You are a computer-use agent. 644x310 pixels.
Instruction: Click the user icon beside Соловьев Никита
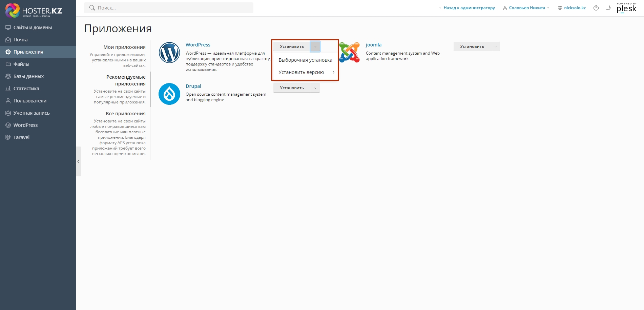505,8
